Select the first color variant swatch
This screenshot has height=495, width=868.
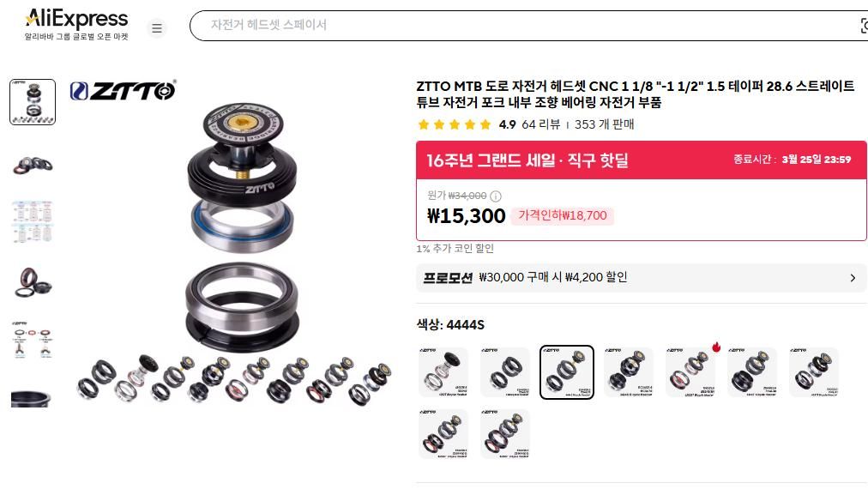click(x=443, y=372)
